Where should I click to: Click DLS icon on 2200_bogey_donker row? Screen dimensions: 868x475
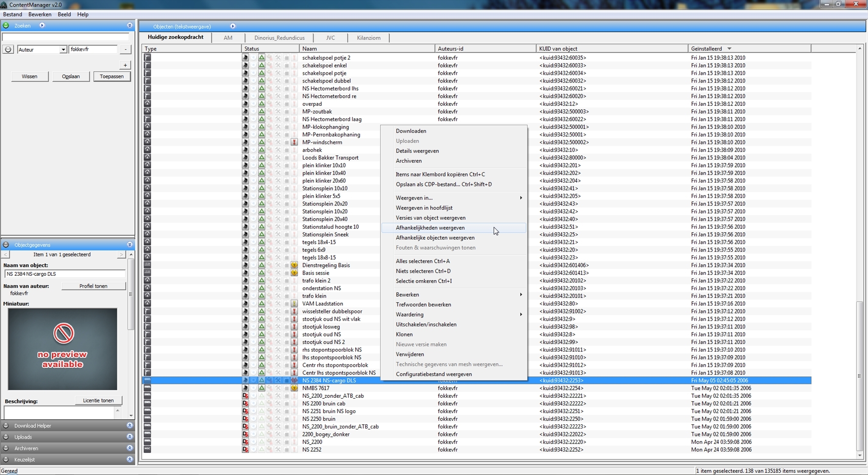(x=245, y=434)
